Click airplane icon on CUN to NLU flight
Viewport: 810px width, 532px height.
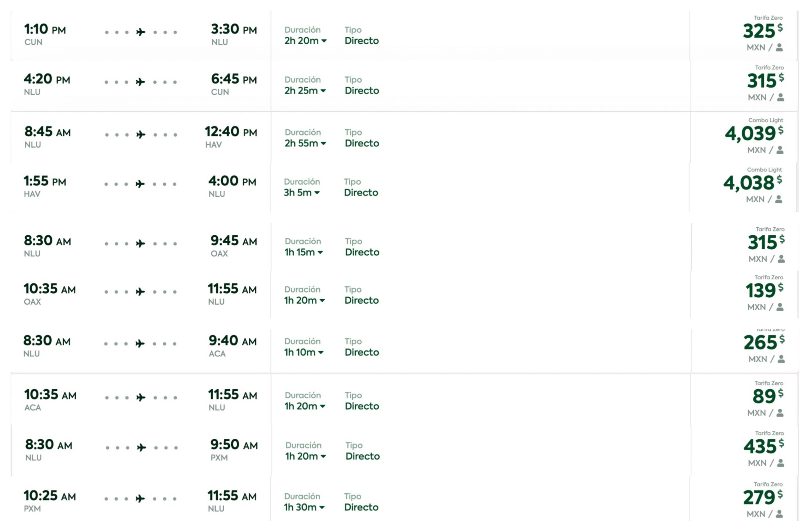pyautogui.click(x=140, y=32)
